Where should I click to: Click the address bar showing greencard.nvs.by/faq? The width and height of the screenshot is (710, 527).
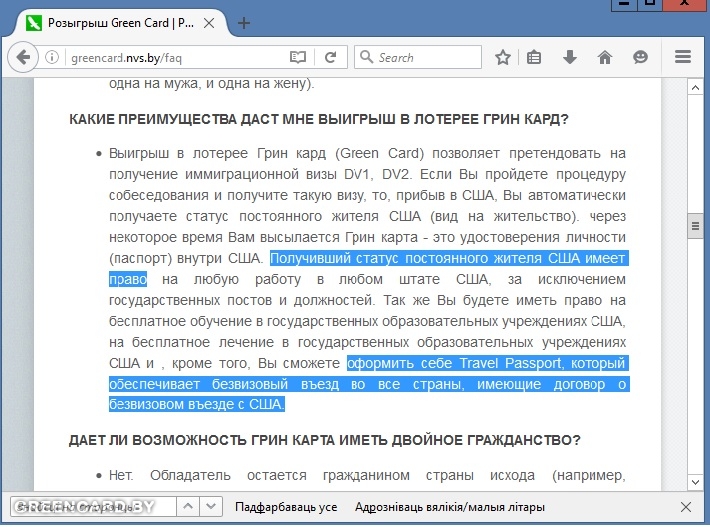[x=170, y=57]
